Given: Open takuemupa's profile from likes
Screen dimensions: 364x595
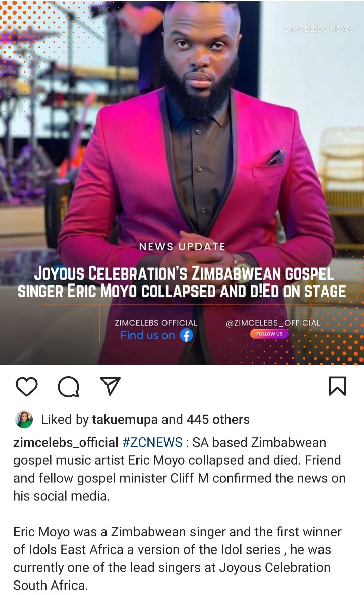Looking at the screenshot, I should pyautogui.click(x=125, y=420).
